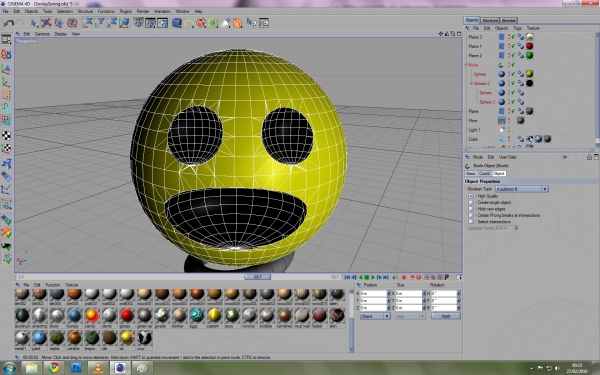
Task: Click the points mode icon in the left sidebar
Action: tap(6, 95)
